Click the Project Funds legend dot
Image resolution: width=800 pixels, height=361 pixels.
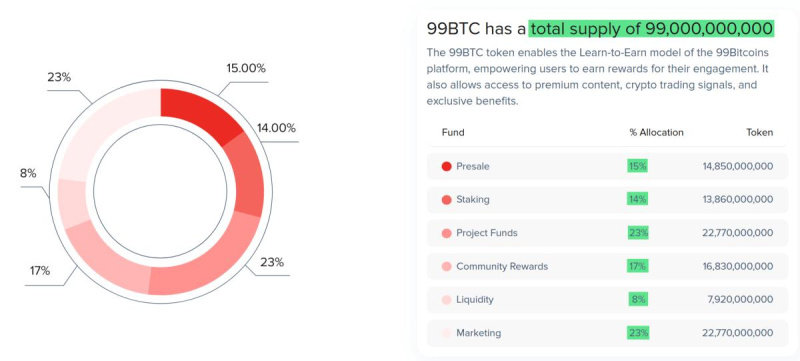(446, 233)
